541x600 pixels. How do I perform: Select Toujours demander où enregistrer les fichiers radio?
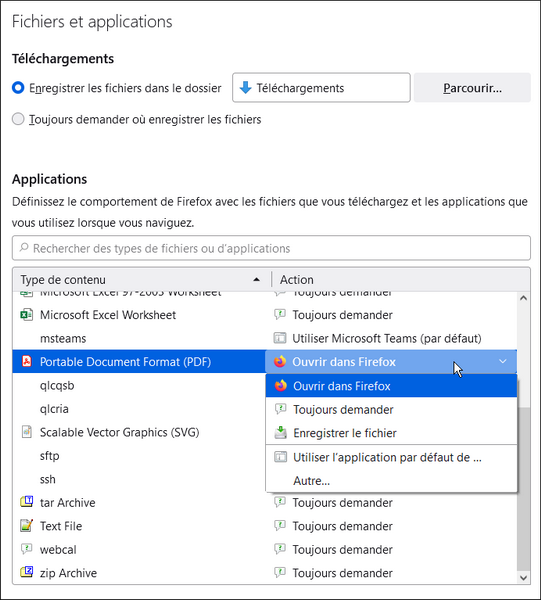[x=18, y=119]
